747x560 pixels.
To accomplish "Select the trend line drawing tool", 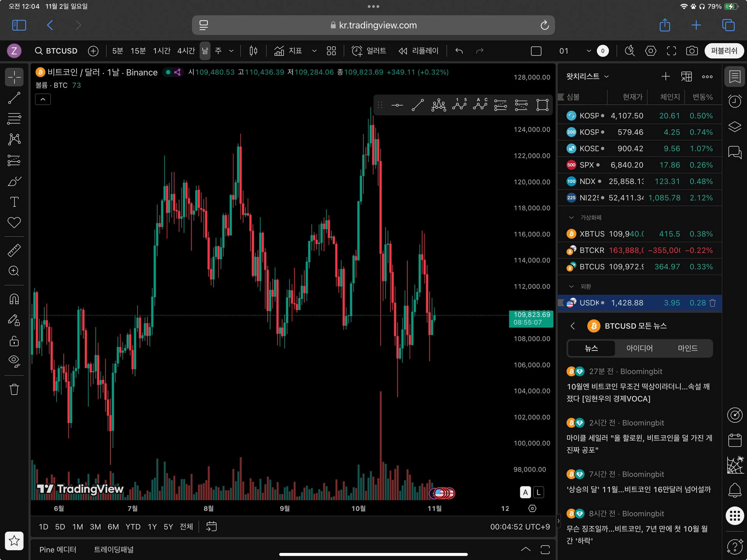I will click(x=14, y=98).
